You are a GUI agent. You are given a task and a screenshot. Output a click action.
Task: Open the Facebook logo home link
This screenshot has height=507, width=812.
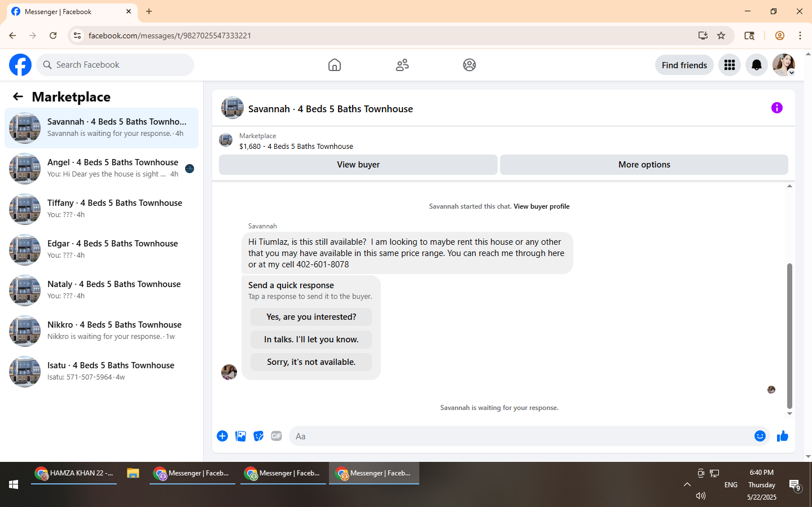[x=20, y=65]
